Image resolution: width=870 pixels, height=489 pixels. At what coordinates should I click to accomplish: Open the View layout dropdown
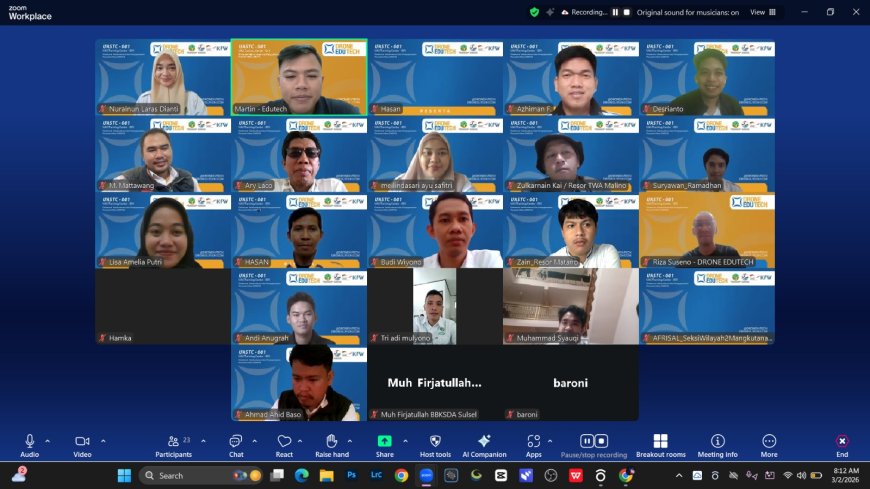click(762, 12)
